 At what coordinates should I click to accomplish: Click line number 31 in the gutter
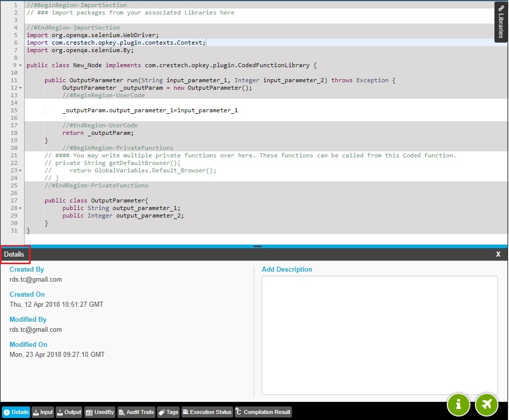14,231
